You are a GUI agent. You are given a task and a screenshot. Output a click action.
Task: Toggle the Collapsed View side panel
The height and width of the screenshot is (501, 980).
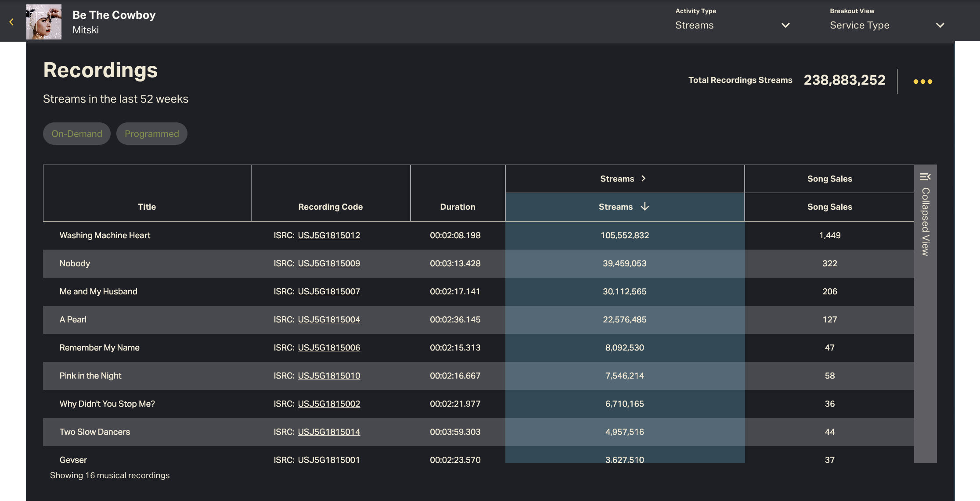[925, 222]
